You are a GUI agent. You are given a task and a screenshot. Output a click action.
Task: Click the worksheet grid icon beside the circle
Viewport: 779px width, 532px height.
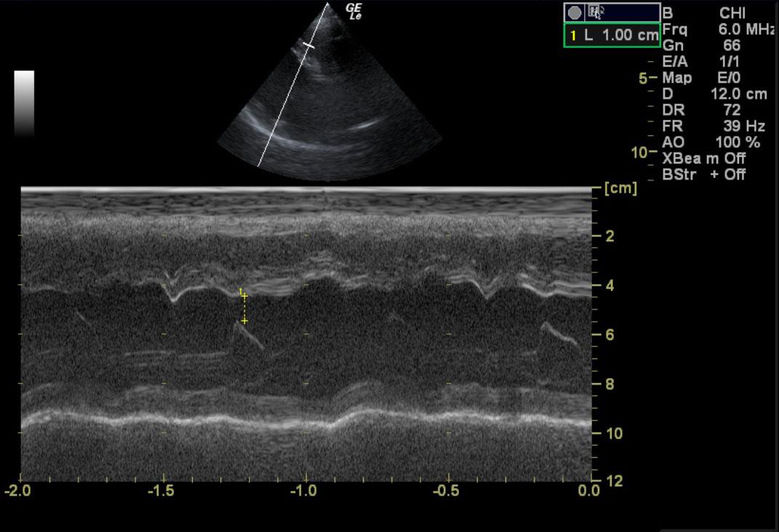(x=595, y=12)
